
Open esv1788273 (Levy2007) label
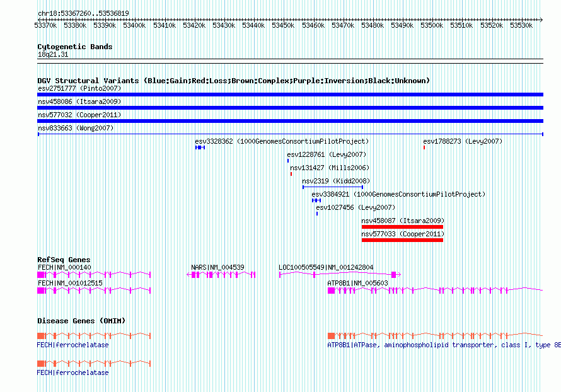[463, 141]
